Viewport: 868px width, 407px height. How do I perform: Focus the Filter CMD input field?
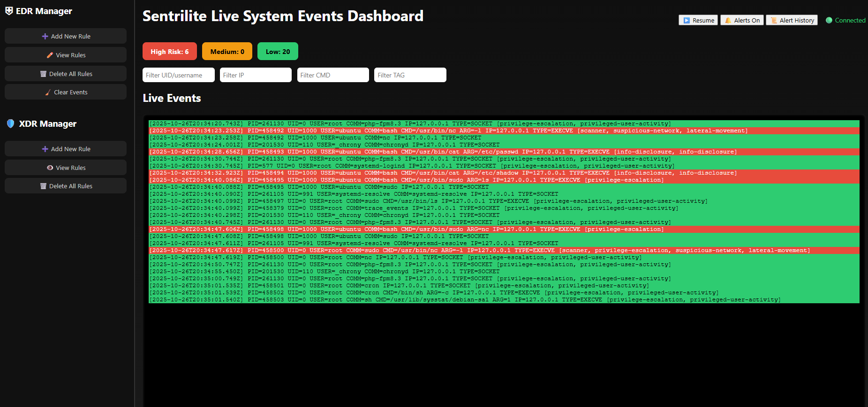pos(333,75)
